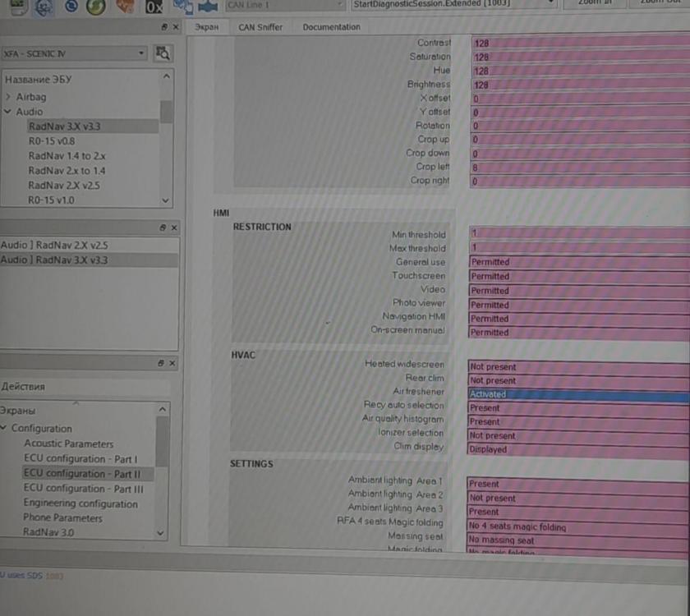Click the up arrow of screens list scrollbar

pos(162,409)
